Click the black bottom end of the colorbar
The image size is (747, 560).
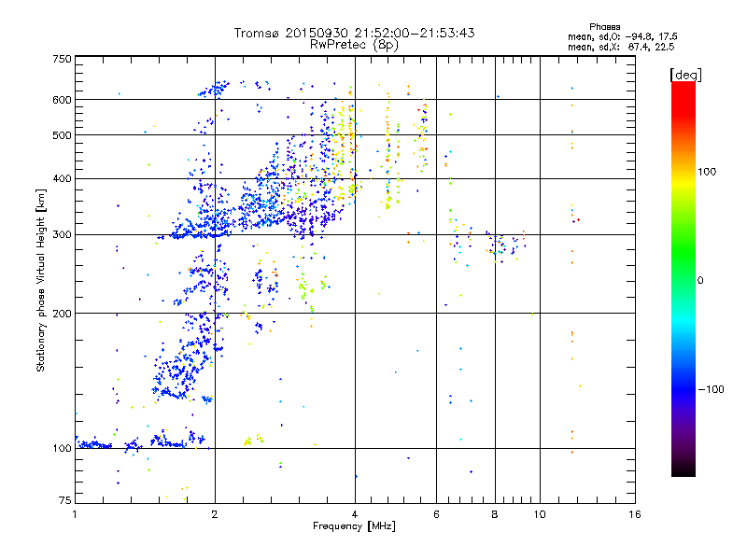pos(684,469)
